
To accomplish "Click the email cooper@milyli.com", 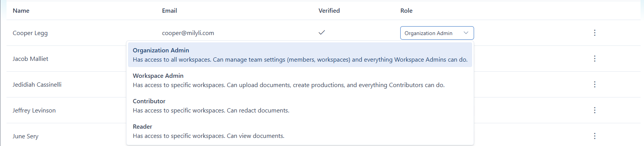I will click(188, 33).
